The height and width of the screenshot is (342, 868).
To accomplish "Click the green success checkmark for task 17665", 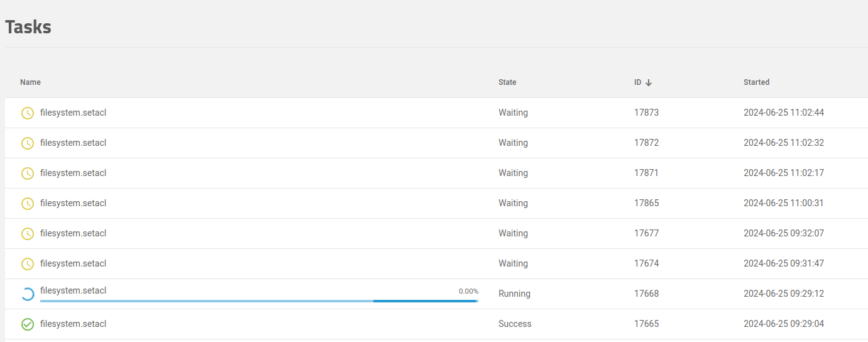I will coord(28,324).
